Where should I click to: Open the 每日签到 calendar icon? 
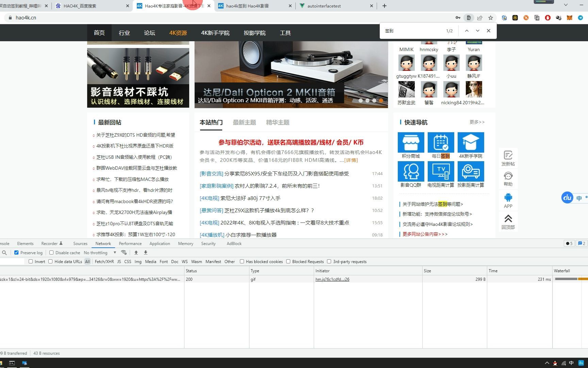441,142
